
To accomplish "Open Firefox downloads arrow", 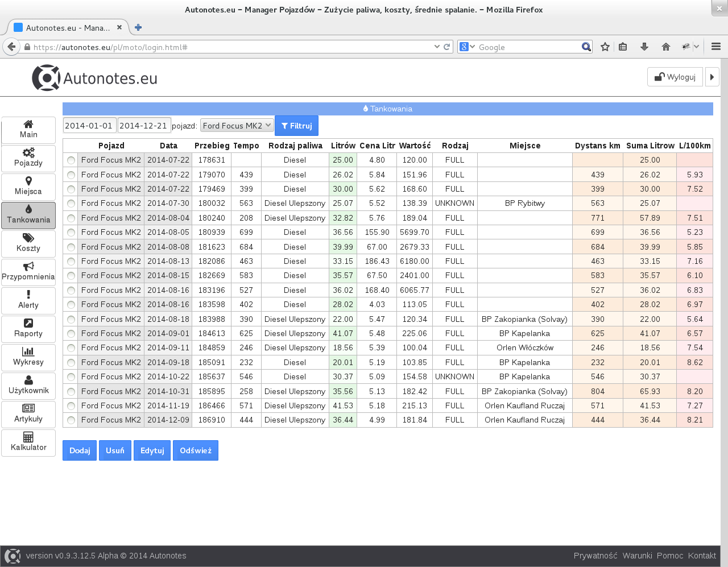I will pos(644,47).
